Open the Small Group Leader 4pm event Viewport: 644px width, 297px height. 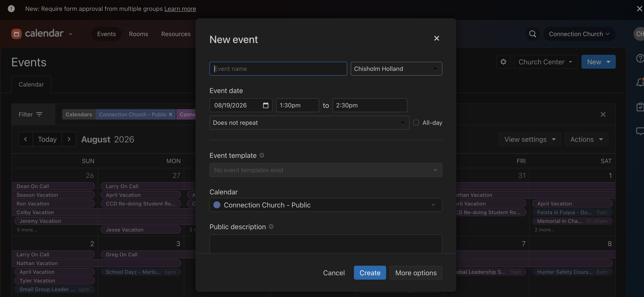click(x=55, y=289)
